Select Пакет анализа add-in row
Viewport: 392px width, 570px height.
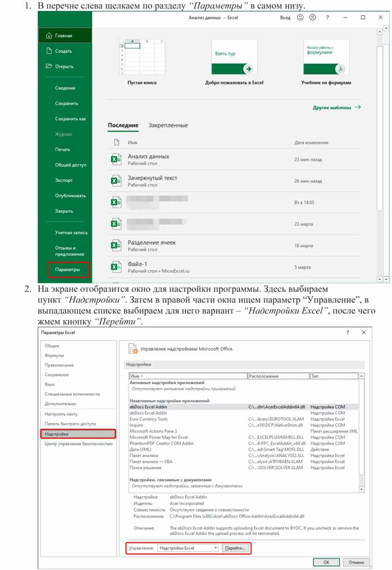pos(244,456)
